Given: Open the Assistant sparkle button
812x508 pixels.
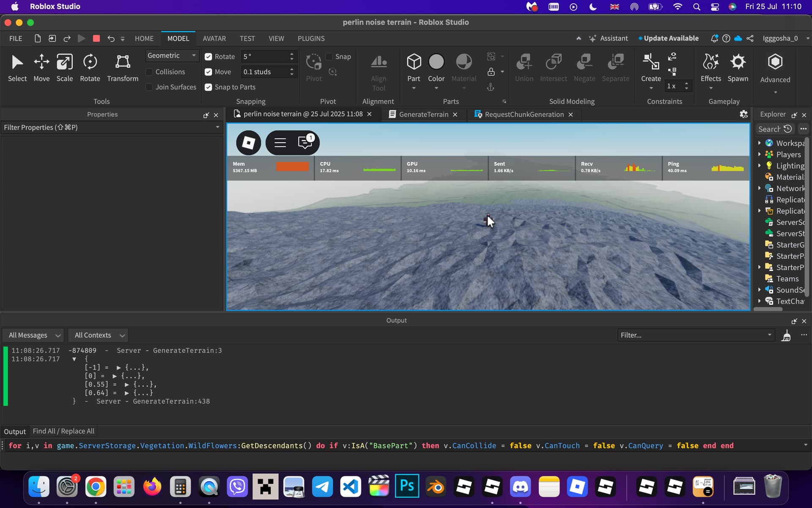Looking at the screenshot, I should 608,38.
